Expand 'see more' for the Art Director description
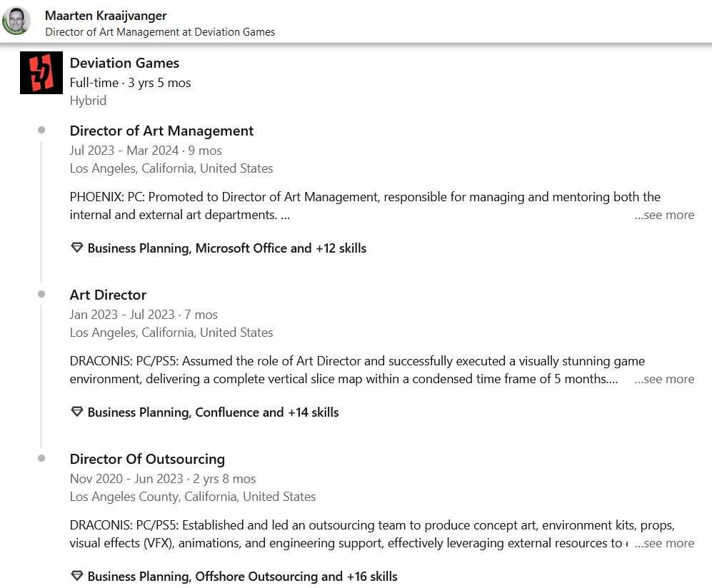The width and height of the screenshot is (712, 588). point(664,379)
